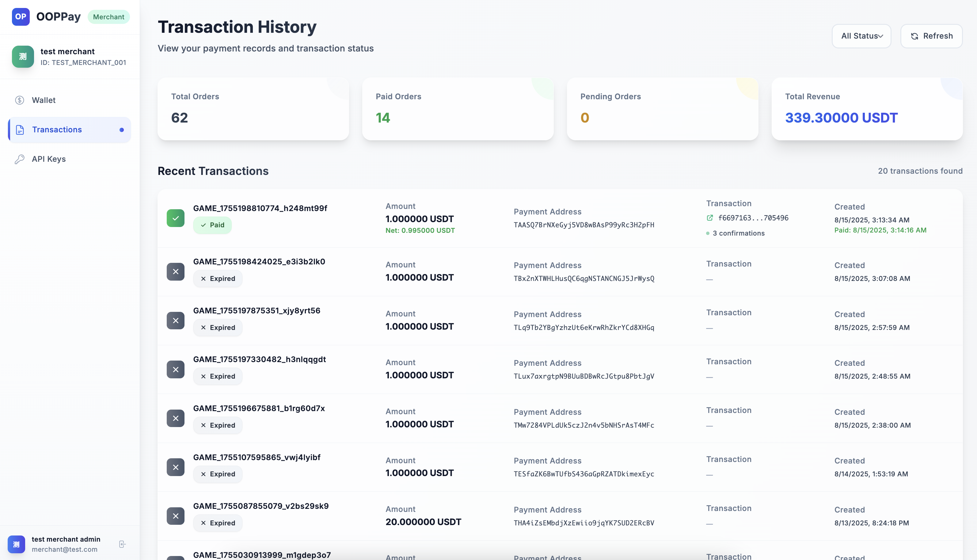Viewport: 977px width, 560px height.
Task: Click order ID GAME_1755198810774_h248mt99f
Action: pyautogui.click(x=260, y=208)
